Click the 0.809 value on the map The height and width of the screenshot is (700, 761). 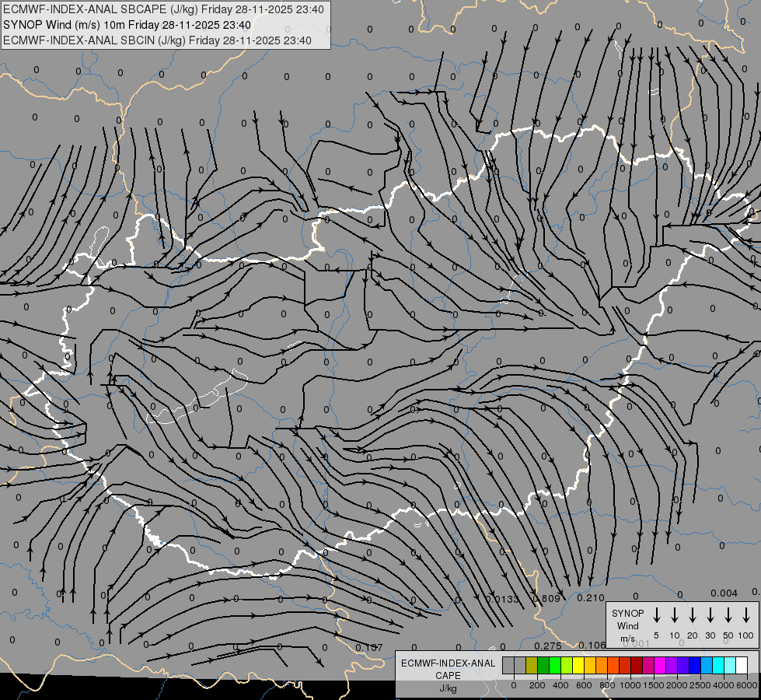pyautogui.click(x=546, y=598)
